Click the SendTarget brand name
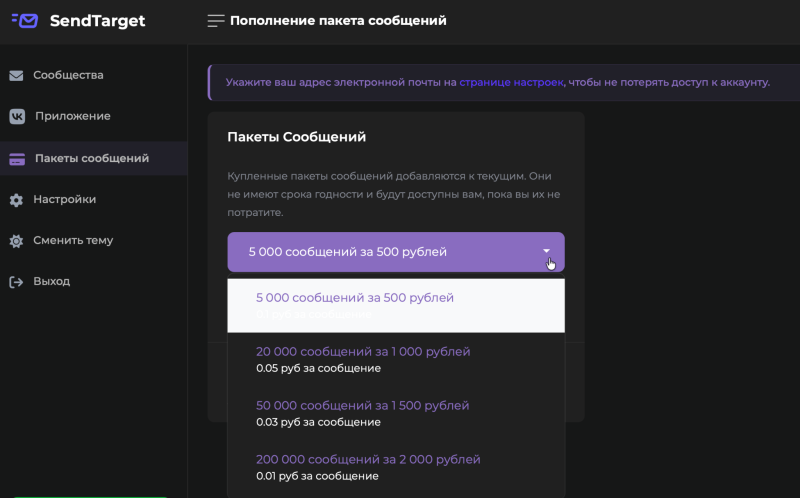Viewport: 800px width, 498px height. click(97, 21)
